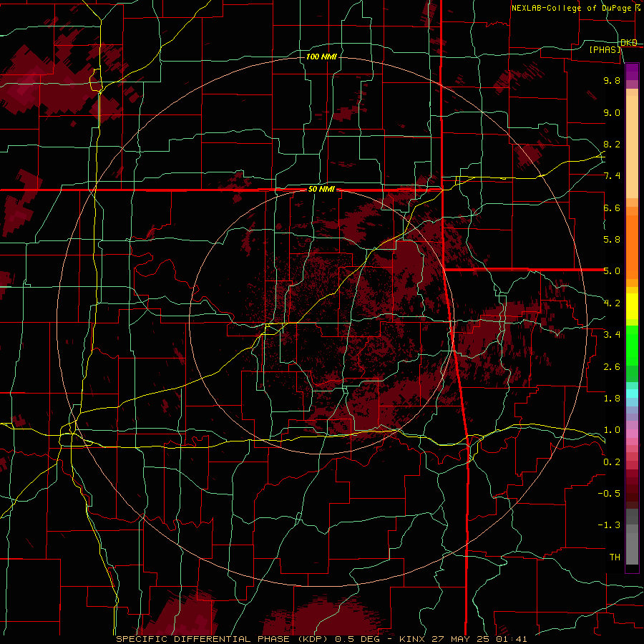Click the bright green color bar segment
Screen dimensions: 644x644
[x=632, y=346]
